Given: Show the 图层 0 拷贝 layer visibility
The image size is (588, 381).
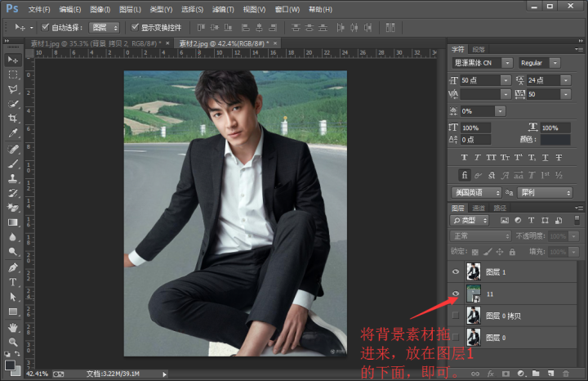Looking at the screenshot, I should pyautogui.click(x=455, y=315).
